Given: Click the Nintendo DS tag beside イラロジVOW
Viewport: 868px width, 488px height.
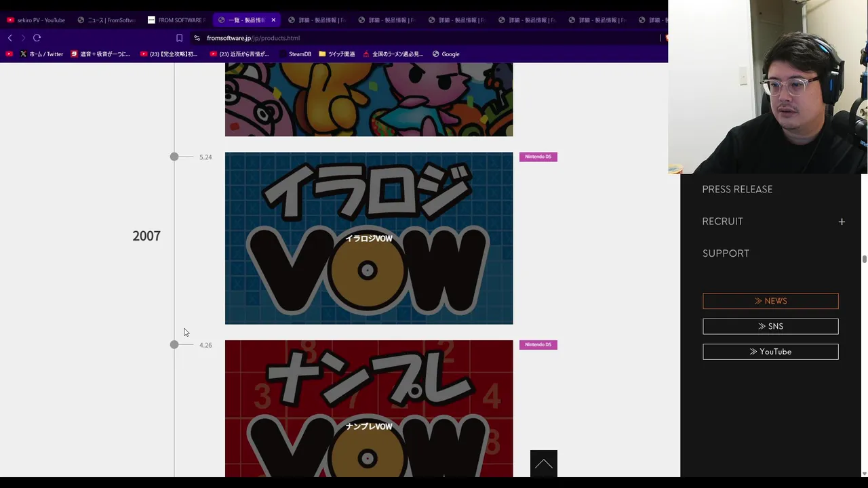Looking at the screenshot, I should pyautogui.click(x=538, y=157).
